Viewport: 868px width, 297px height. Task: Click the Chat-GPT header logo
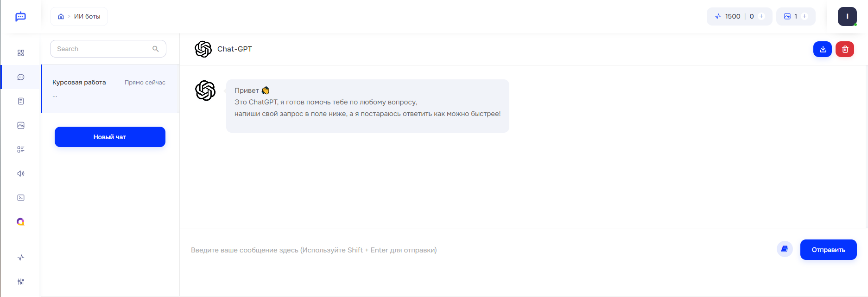[x=203, y=49]
